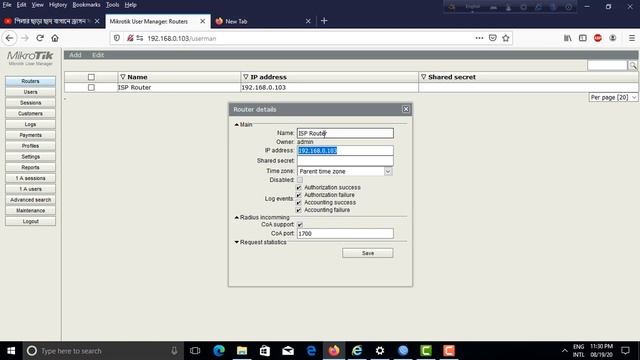Screen dimensions: 640x360
Task: Open the Edit menu in User Manager toolbar
Action: (x=98, y=55)
